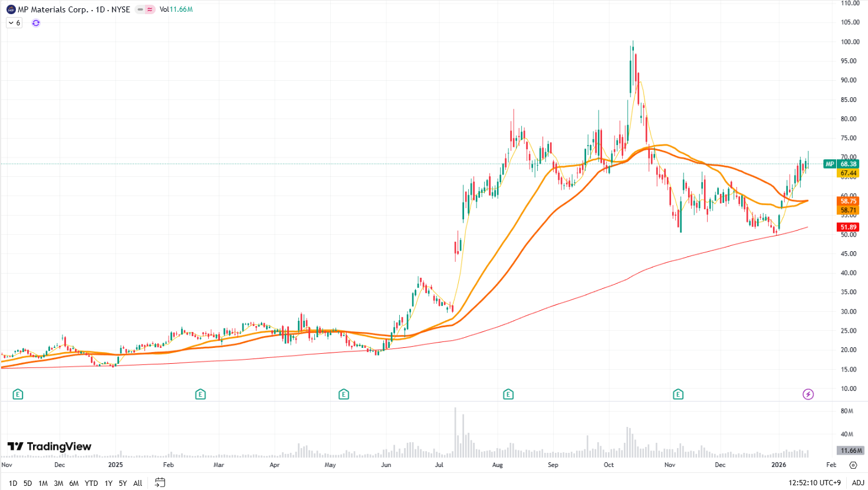868x490 pixels.
Task: Select the 1D time range
Action: tap(13, 483)
